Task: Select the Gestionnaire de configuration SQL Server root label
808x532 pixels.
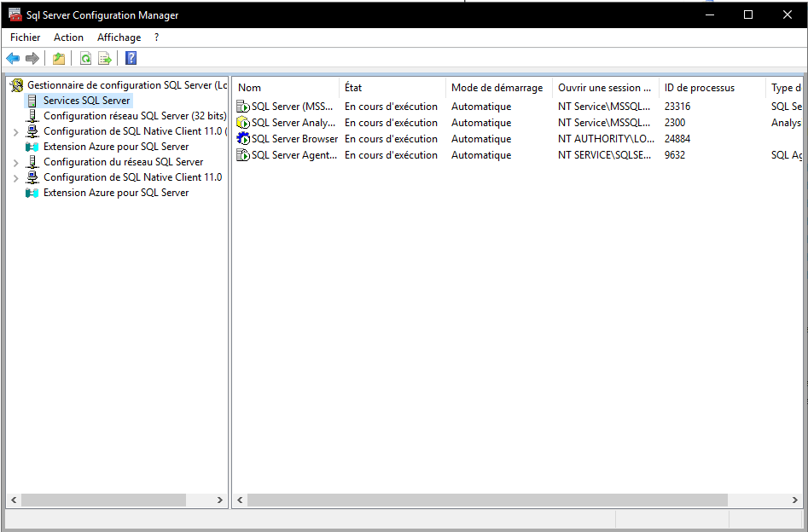Action: pos(127,85)
